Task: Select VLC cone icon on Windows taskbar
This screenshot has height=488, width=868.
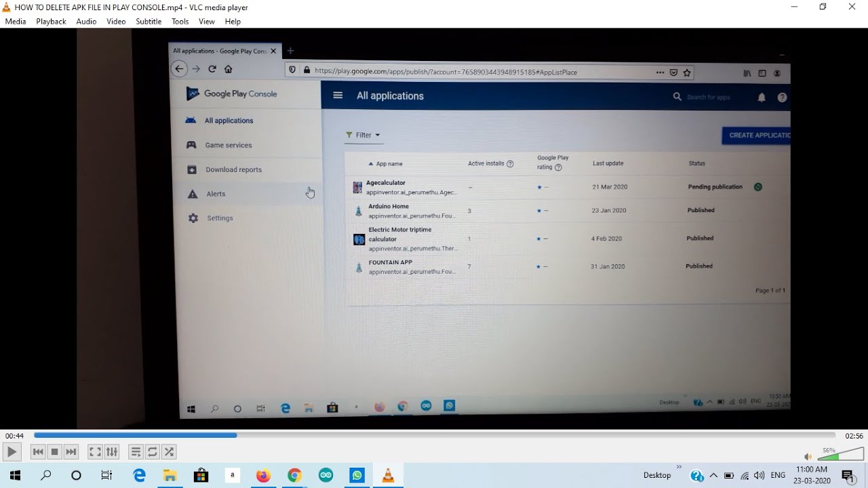Action: [x=388, y=475]
